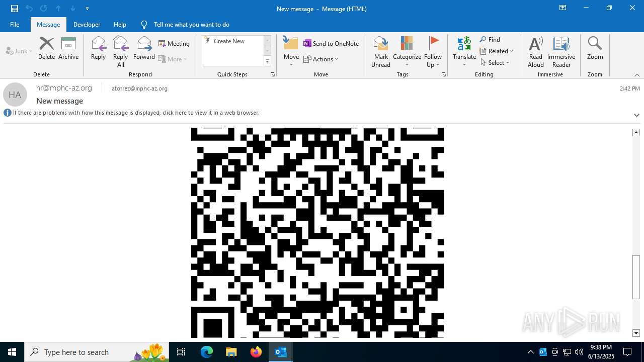This screenshot has width=644, height=362.
Task: Collapse the ribbon
Action: [637, 75]
